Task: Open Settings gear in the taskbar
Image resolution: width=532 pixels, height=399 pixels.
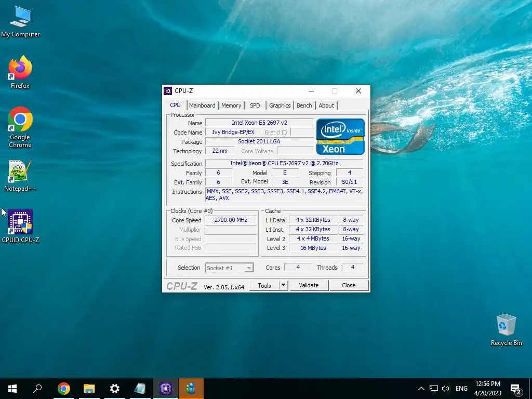Action: coord(115,389)
